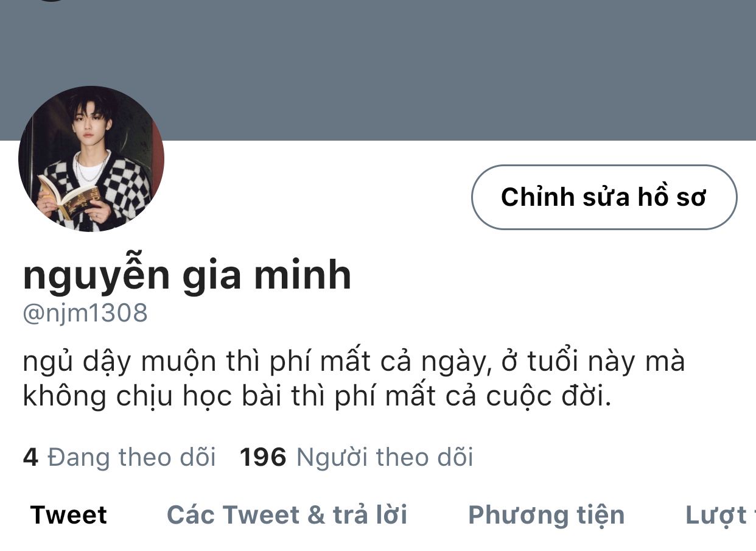The image size is (756, 551).
Task: Select the partially visible Lượt thích tab
Action: 721,515
